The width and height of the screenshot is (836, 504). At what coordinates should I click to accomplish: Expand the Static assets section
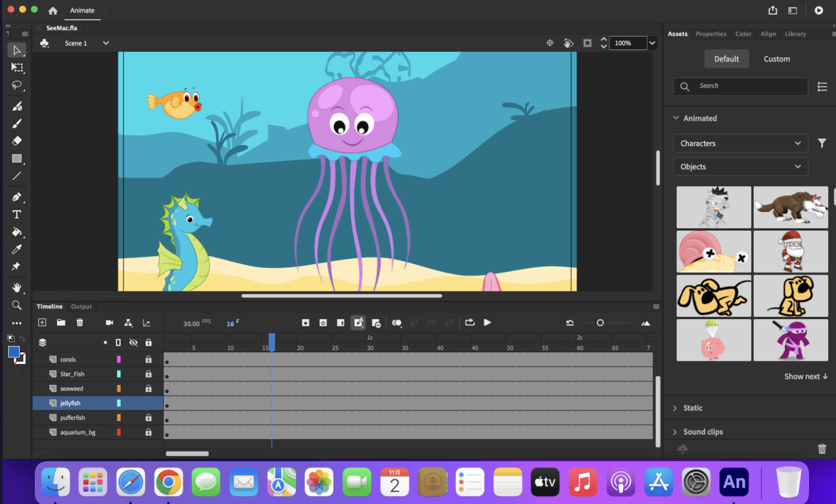pos(692,408)
